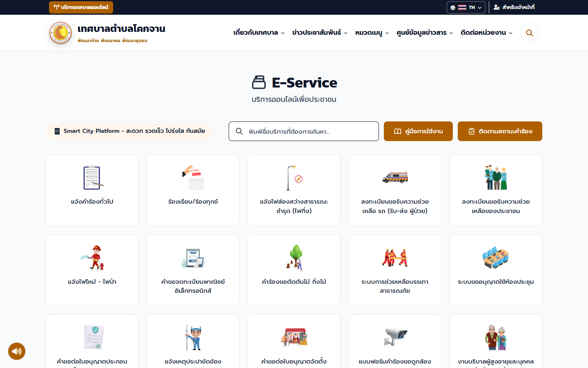Screen dimensions: 588x368
Task: Click the complaint box icon ร้องเรียน/ร้องทุกข์
Action: click(x=193, y=177)
